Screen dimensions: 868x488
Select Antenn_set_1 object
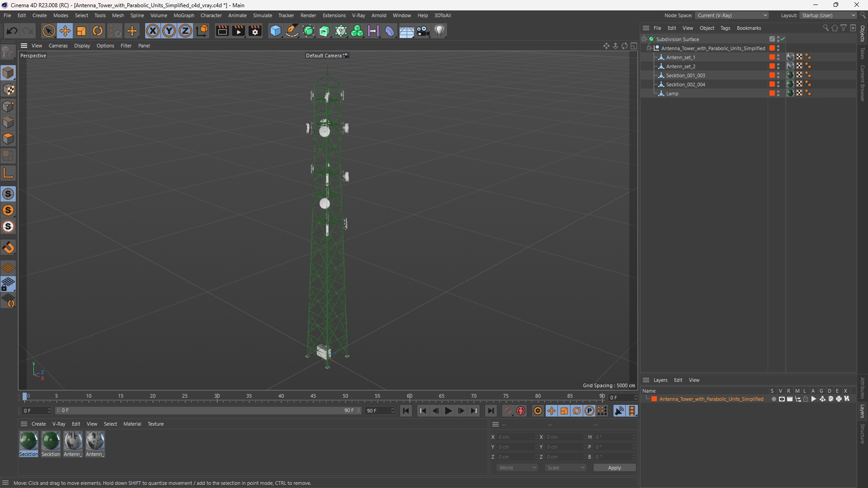click(680, 57)
